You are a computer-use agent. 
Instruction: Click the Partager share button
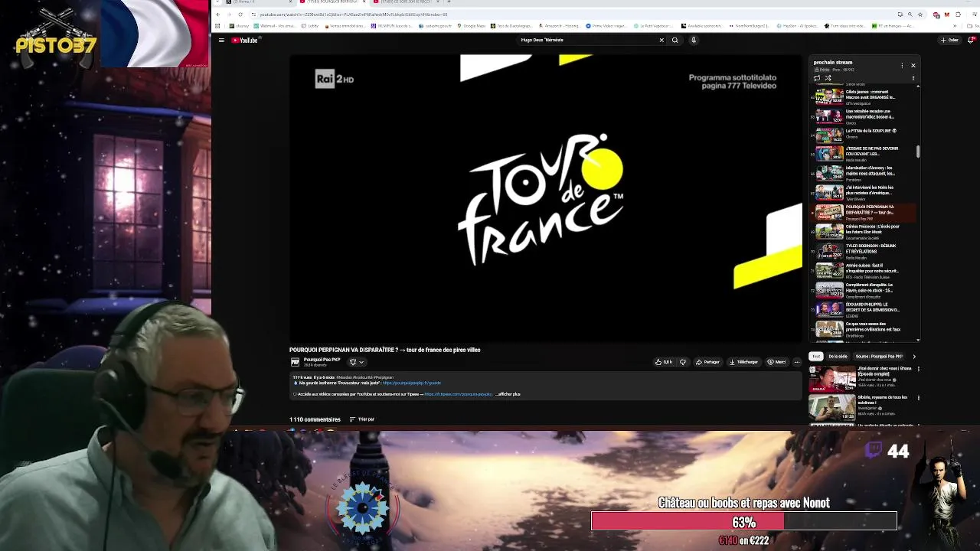pos(707,362)
